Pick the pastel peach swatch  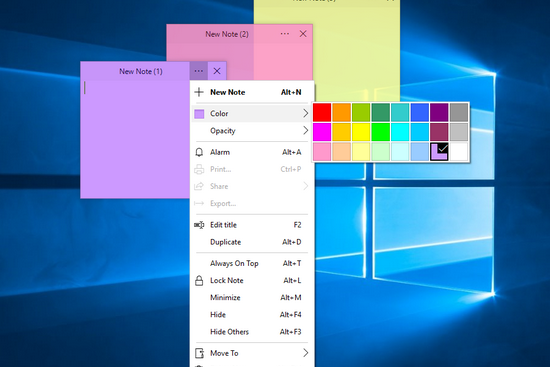(x=341, y=152)
